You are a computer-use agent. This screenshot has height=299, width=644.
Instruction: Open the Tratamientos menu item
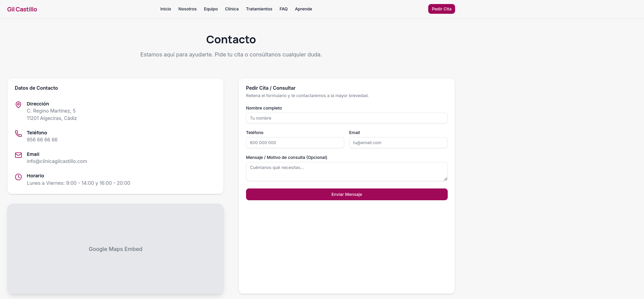259,9
